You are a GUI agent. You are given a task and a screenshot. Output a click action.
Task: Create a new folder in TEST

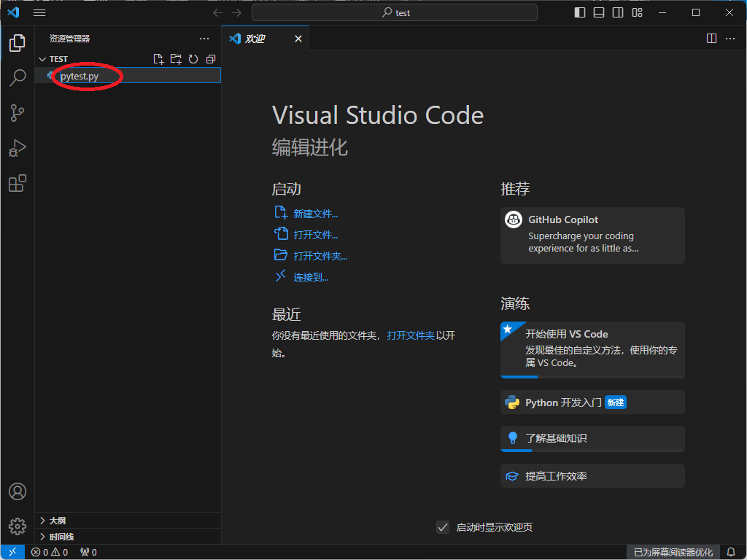tap(176, 59)
